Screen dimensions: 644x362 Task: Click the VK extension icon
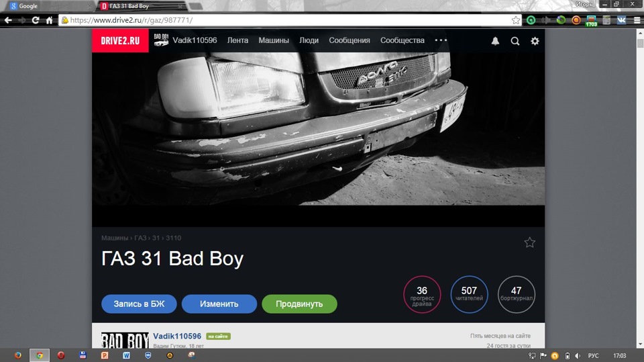[621, 20]
